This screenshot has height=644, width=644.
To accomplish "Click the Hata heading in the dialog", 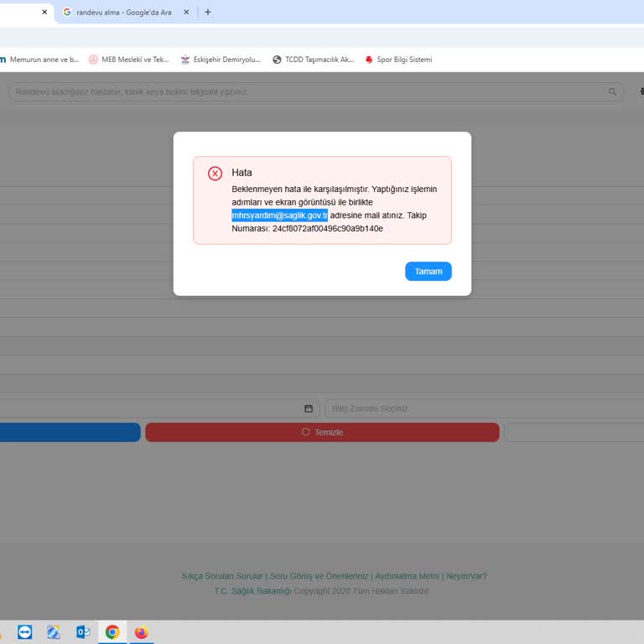I will coord(241,173).
